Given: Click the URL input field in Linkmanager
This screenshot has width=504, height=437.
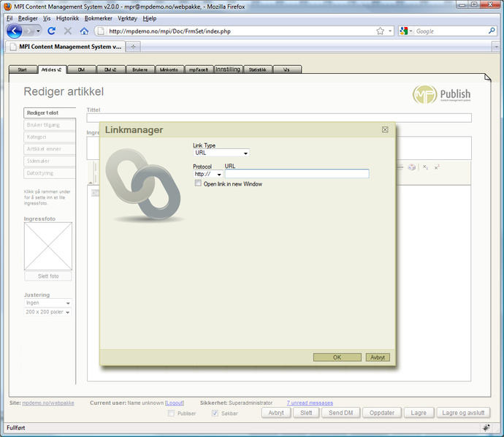Looking at the screenshot, I should [297, 174].
